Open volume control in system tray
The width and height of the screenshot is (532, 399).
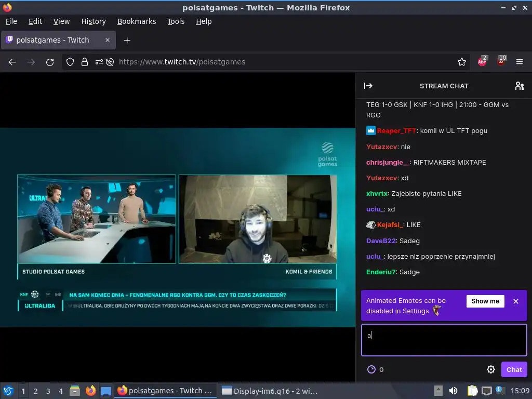453,391
